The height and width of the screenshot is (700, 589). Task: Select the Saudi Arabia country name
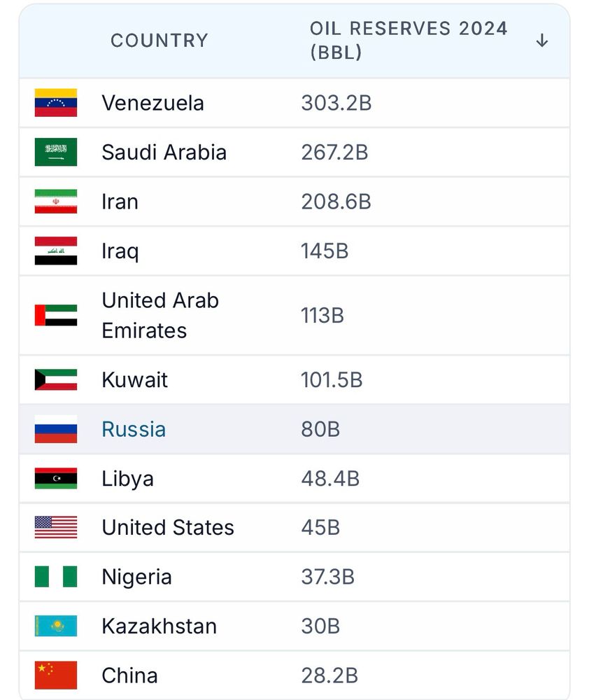pyautogui.click(x=164, y=152)
